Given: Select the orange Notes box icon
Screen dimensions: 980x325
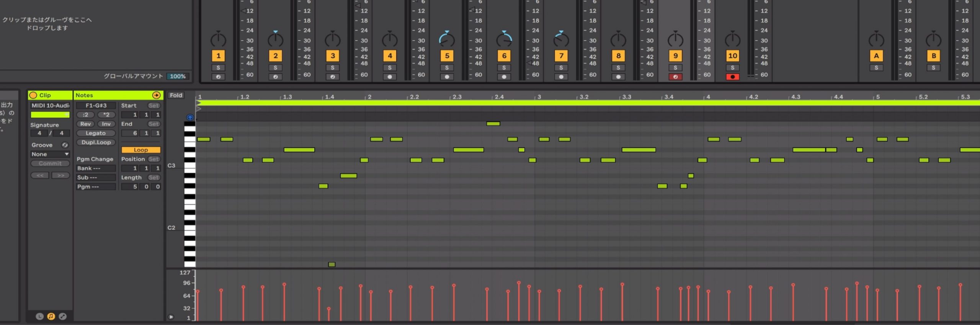Looking at the screenshot, I should (x=51, y=316).
